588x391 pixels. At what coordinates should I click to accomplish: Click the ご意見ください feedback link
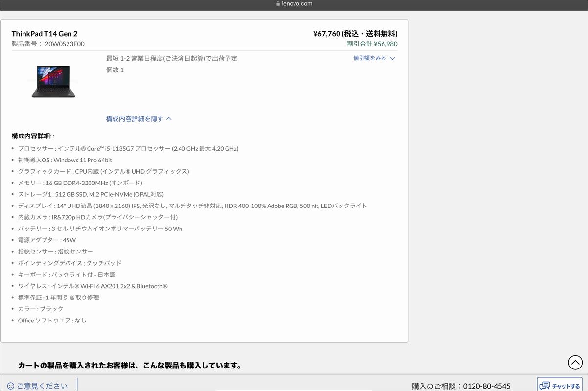tap(42, 386)
